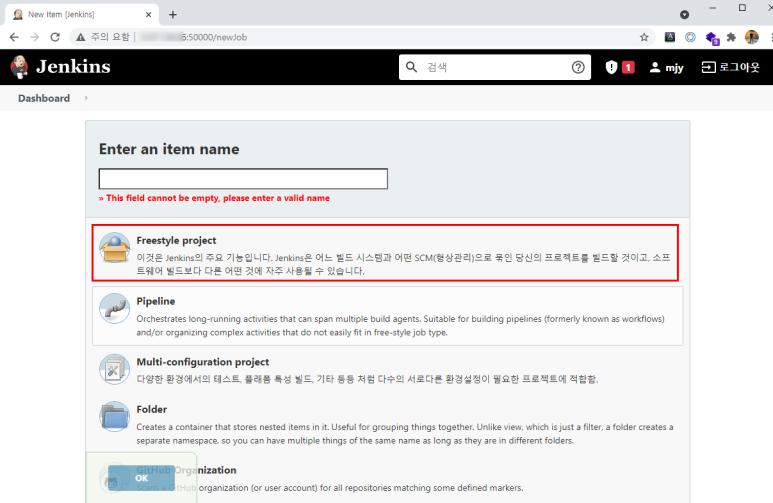Open the Chrome profile avatar
This screenshot has height=503, width=773.
point(752,37)
